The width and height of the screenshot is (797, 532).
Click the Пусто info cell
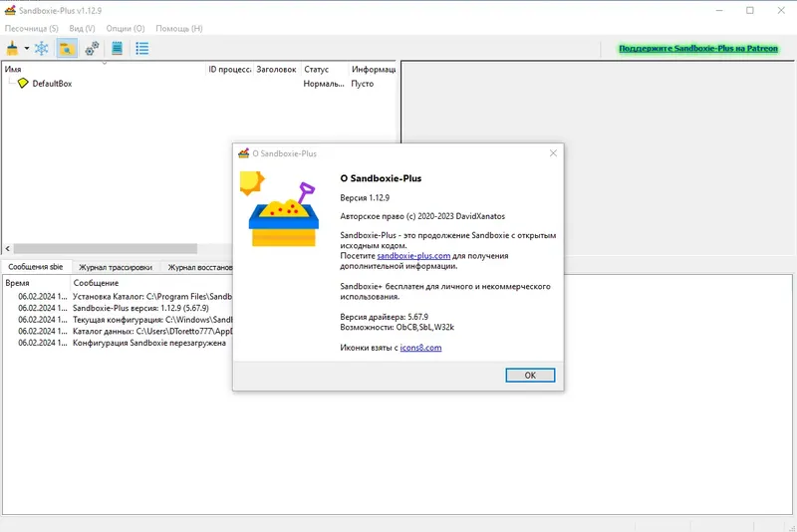click(x=362, y=84)
